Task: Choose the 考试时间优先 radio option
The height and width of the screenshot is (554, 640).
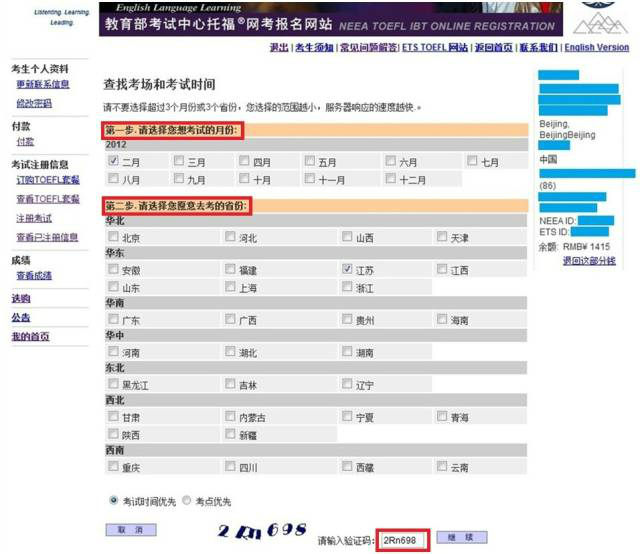Action: pyautogui.click(x=113, y=501)
